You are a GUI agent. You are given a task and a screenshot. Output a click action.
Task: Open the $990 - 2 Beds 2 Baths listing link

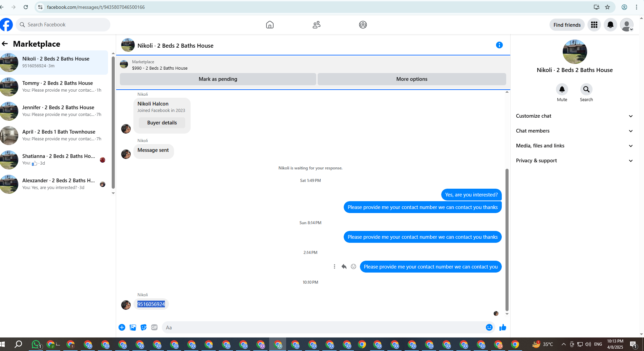point(159,68)
